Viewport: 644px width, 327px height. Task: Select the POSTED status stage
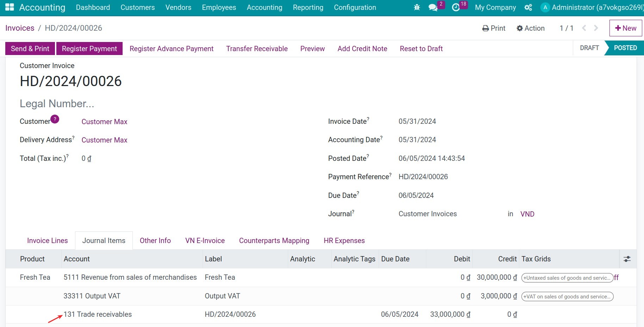coord(625,48)
